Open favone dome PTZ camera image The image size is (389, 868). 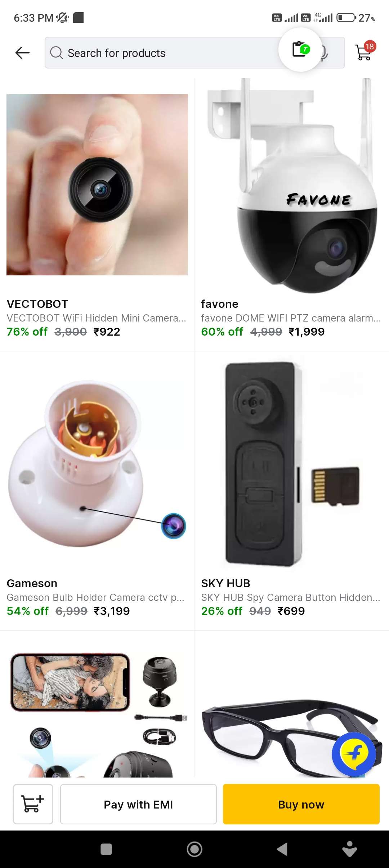(292, 186)
